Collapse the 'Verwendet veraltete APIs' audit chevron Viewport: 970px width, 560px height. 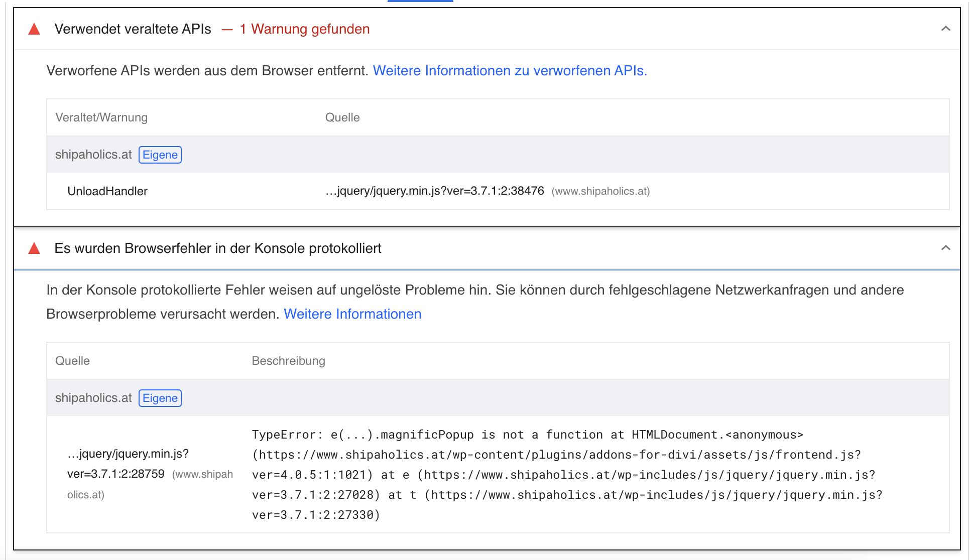(945, 29)
